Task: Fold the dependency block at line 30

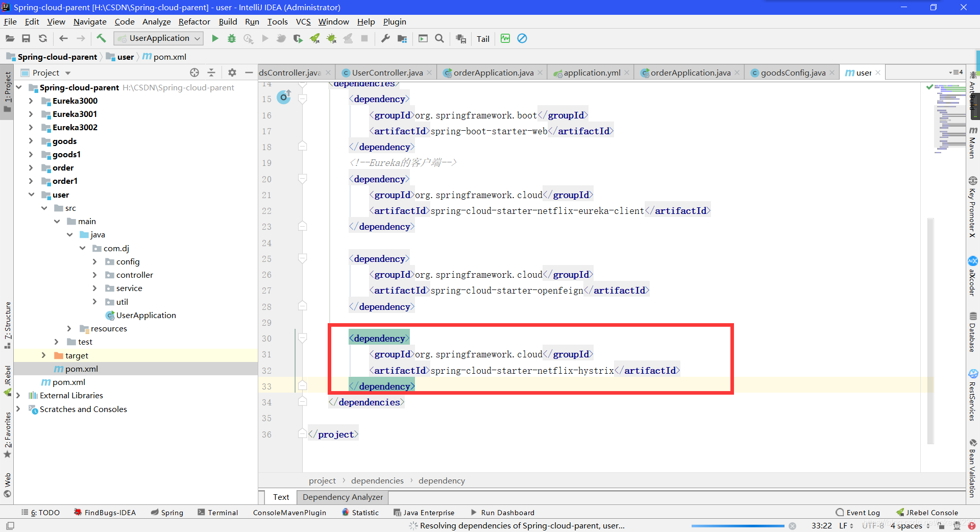Action: (302, 338)
